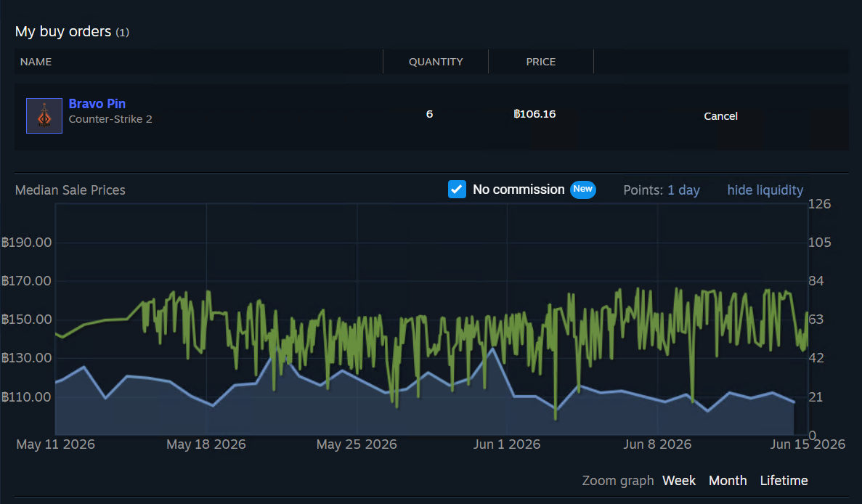Screen dimensions: 862x504
Task: Open the Bravo Pin item thumbnail
Action: pos(44,115)
